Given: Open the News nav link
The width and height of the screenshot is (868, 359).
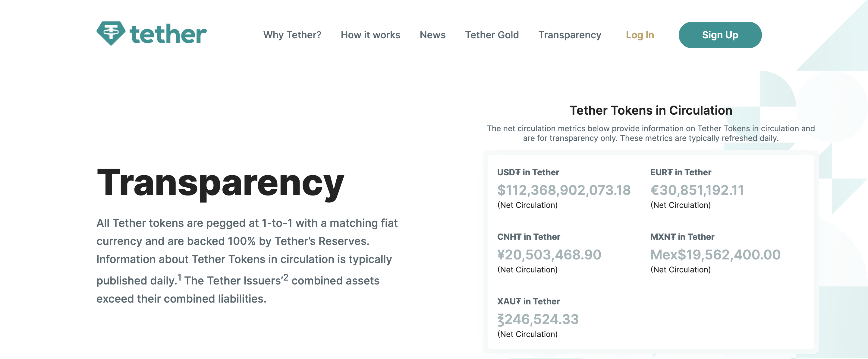Looking at the screenshot, I should (x=432, y=35).
